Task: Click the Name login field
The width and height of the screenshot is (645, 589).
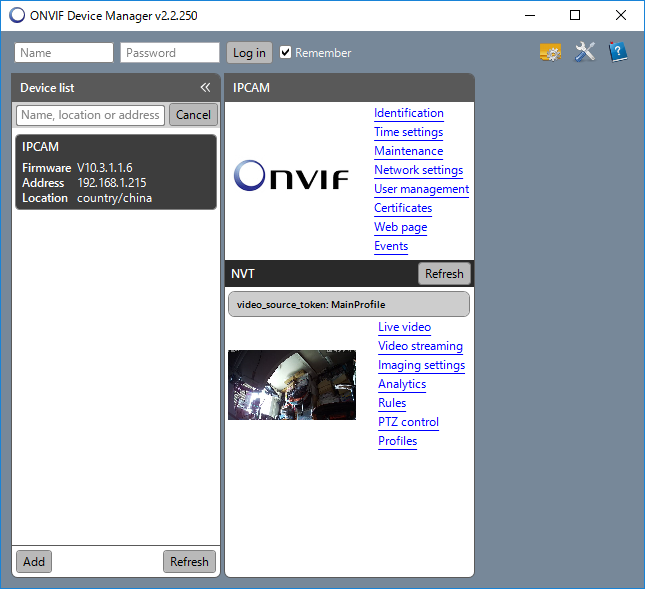Action: pyautogui.click(x=64, y=53)
